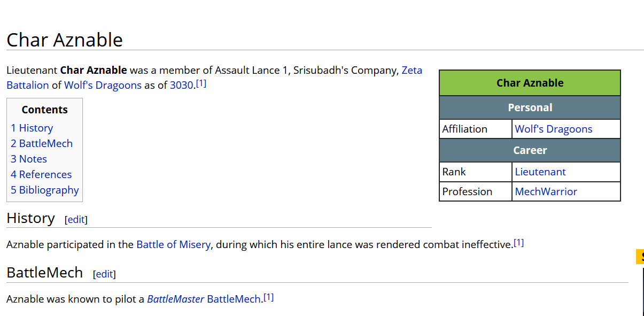
Task: Jump to History in Contents
Action: [32, 128]
